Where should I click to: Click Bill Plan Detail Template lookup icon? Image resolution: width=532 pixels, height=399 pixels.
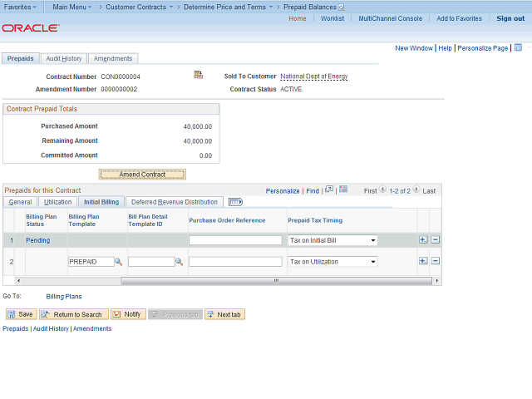(179, 262)
